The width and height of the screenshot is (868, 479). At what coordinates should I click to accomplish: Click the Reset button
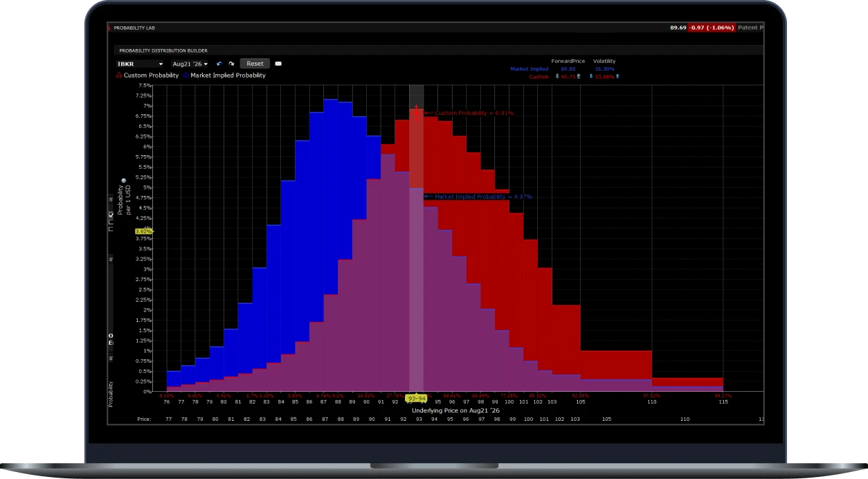[x=255, y=64]
